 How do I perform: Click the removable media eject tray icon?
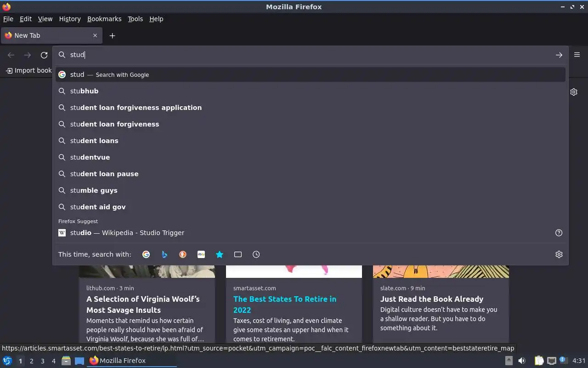pyautogui.click(x=509, y=361)
